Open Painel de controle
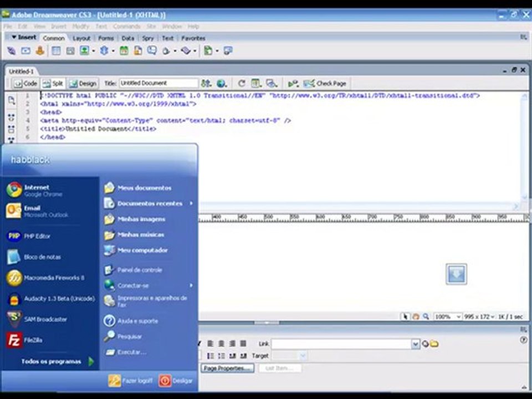 (x=133, y=270)
